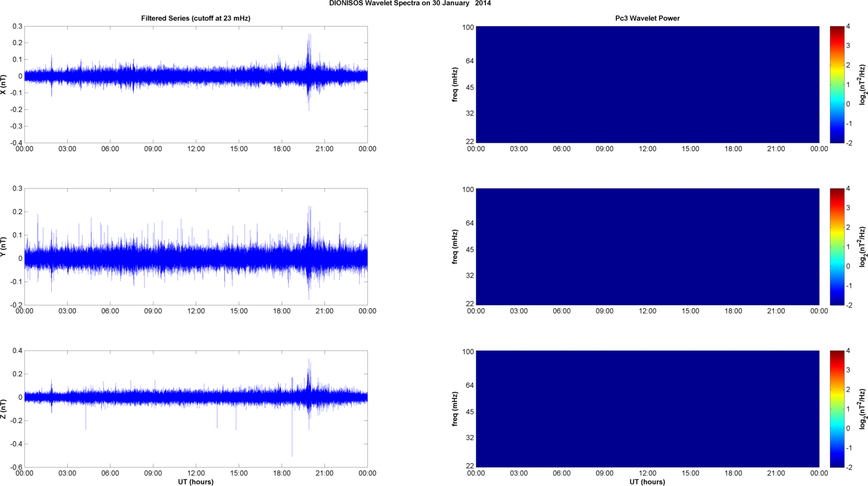Click the "03:00" tick under the bottom spectrogram
Viewport: 868px width, 486px height.
click(519, 473)
